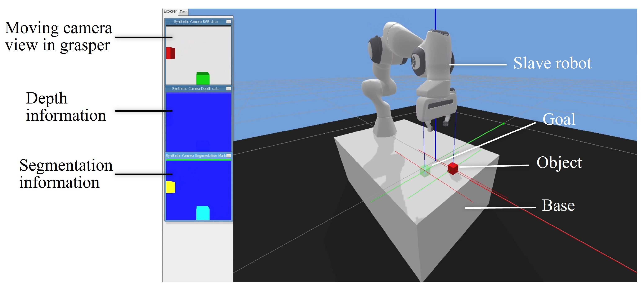
Task: Collapse the Synthetic Camera Segmentation Mask window
Action: (228, 156)
